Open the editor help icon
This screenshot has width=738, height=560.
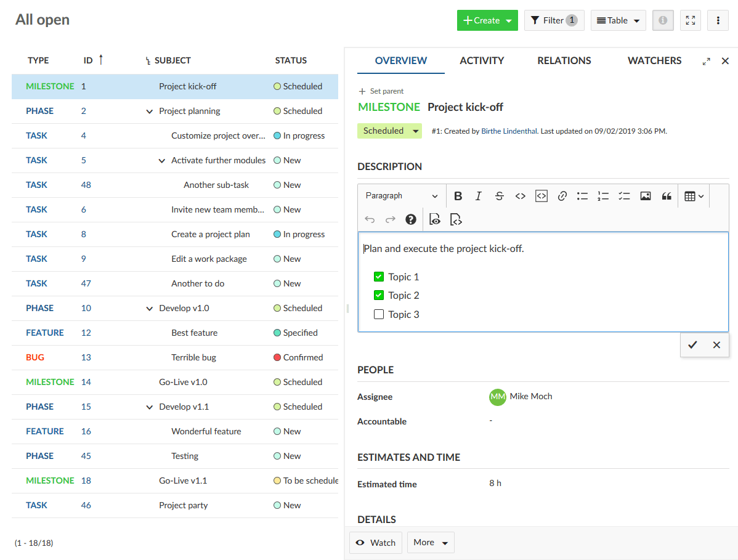[x=410, y=219]
